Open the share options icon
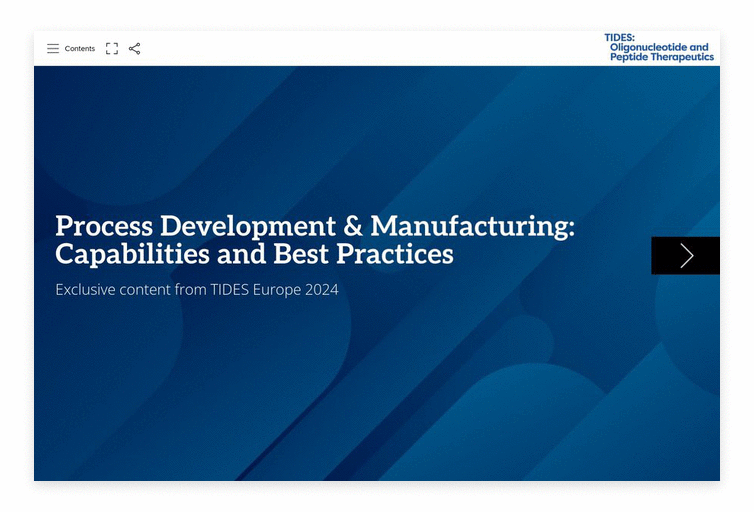This screenshot has width=754, height=512. tap(135, 48)
